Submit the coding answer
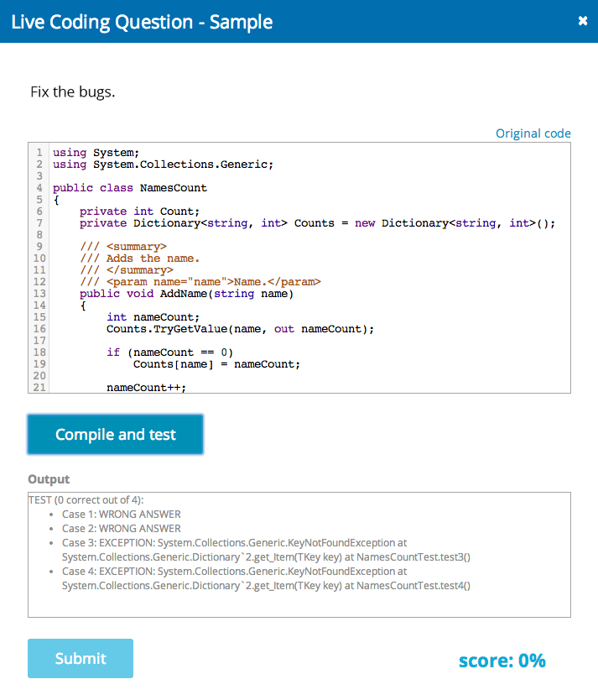 [81, 659]
